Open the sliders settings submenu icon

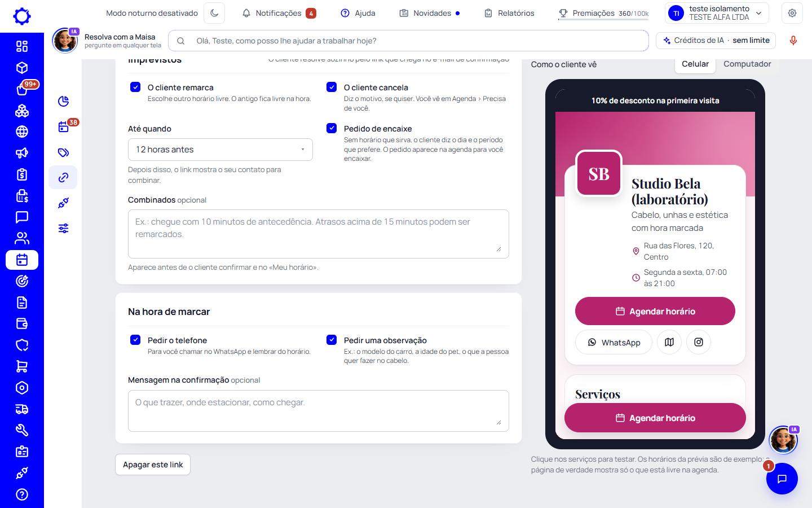click(x=63, y=228)
